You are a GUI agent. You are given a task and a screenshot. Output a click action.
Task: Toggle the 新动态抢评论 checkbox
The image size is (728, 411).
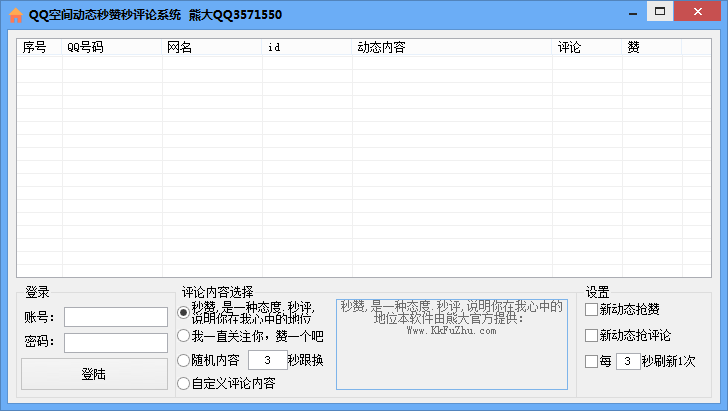[592, 335]
